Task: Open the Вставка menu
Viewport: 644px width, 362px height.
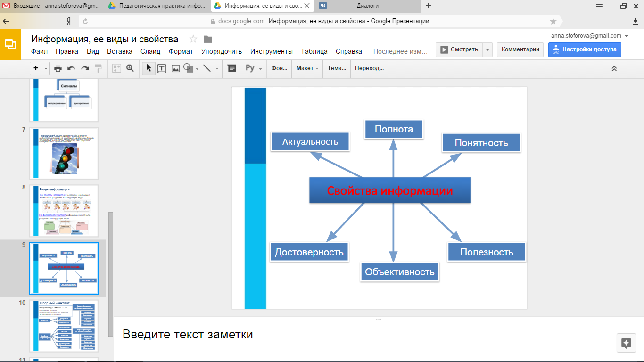Action: [120, 51]
